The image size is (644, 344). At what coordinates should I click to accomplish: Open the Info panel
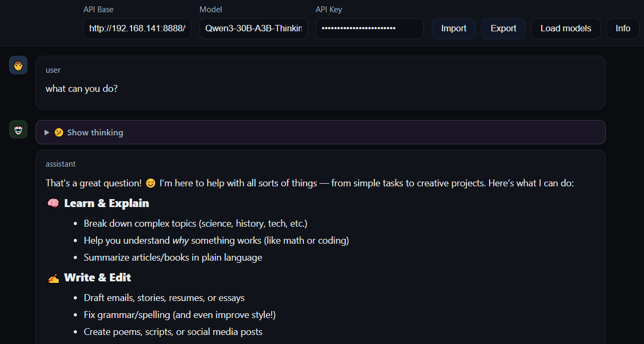point(622,29)
